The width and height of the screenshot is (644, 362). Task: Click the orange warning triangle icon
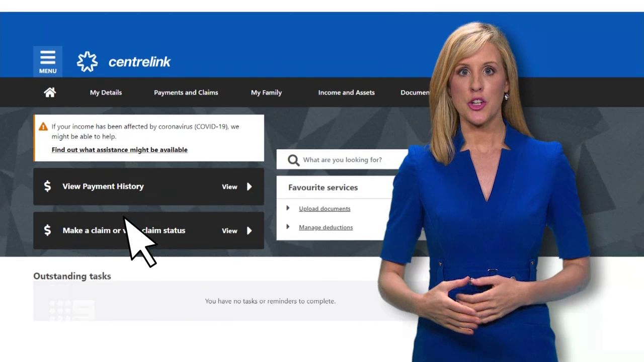point(43,127)
